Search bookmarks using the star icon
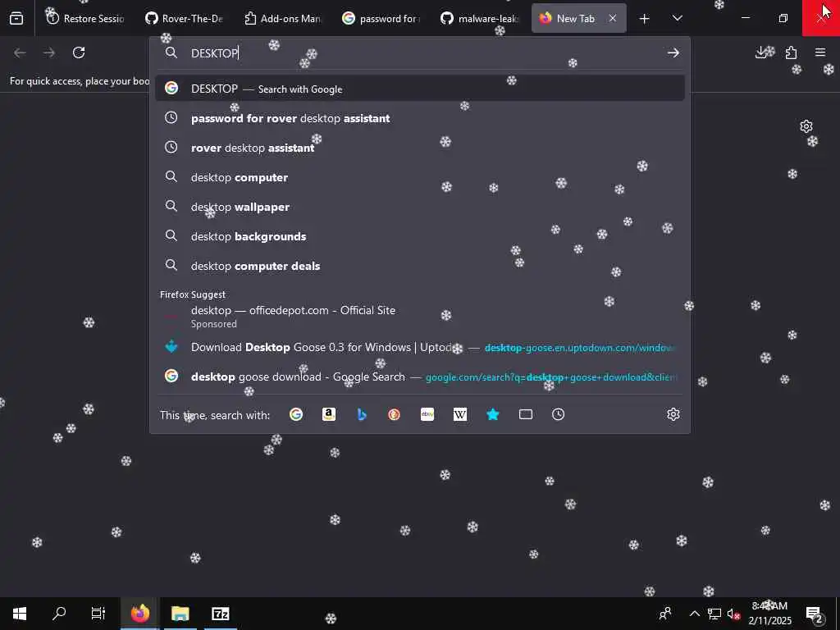This screenshot has width=840, height=630. pos(493,414)
